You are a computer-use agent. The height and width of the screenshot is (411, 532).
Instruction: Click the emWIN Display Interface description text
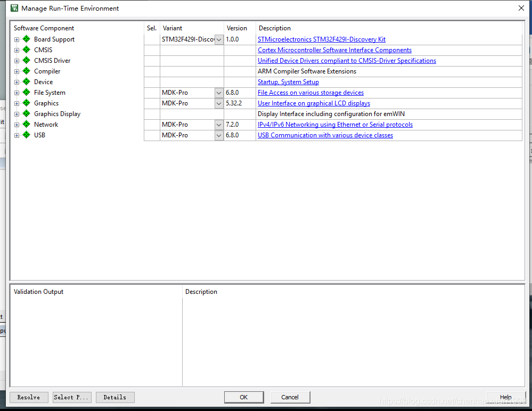pos(331,114)
